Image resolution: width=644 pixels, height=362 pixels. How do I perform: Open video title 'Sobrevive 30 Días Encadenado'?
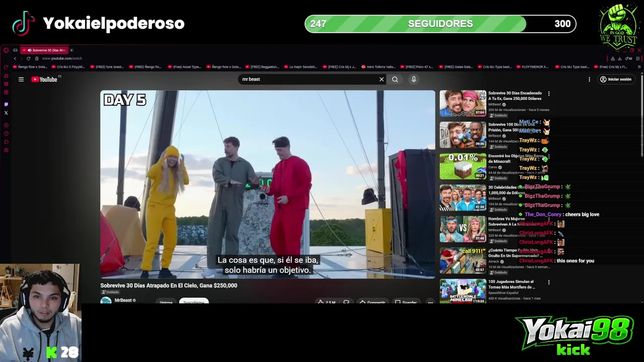coord(515,96)
